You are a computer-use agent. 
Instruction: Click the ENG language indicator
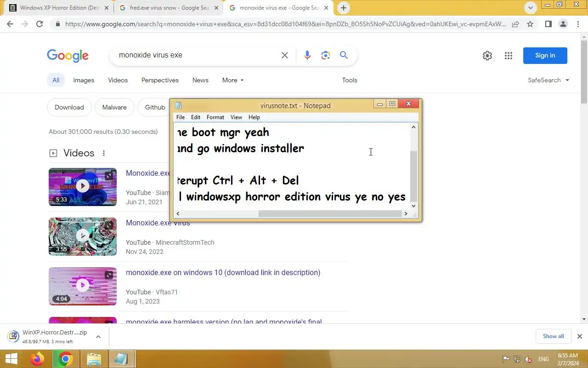click(x=543, y=359)
